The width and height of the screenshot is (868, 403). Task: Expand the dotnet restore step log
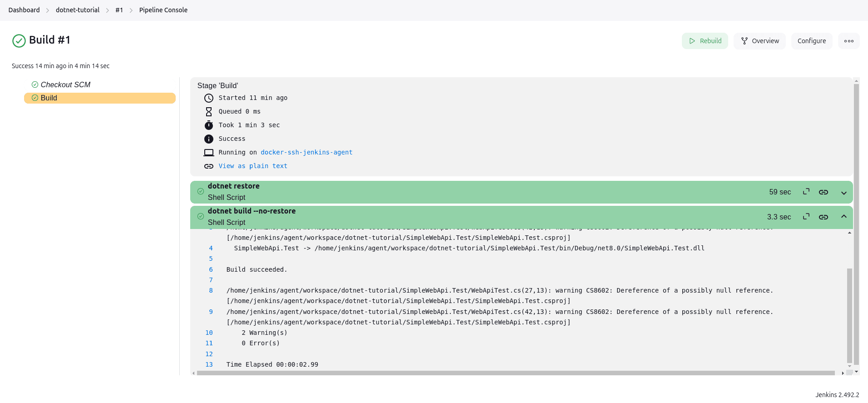tap(843, 193)
